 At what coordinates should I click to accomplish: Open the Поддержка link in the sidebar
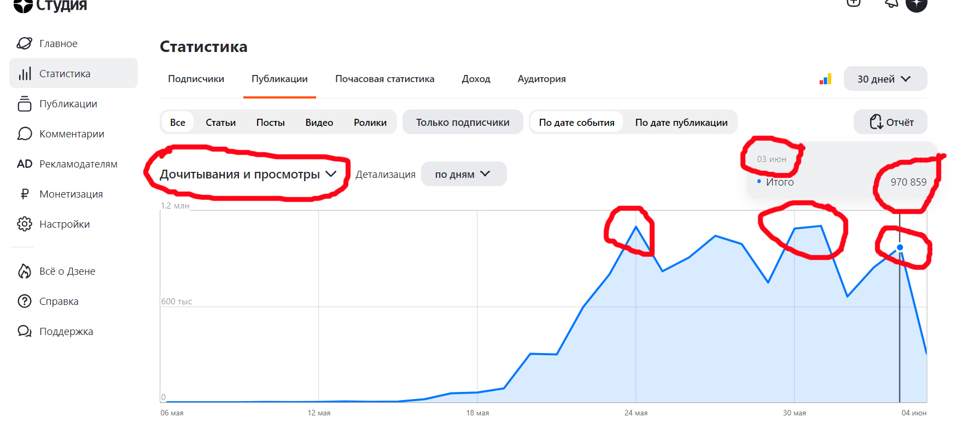66,331
